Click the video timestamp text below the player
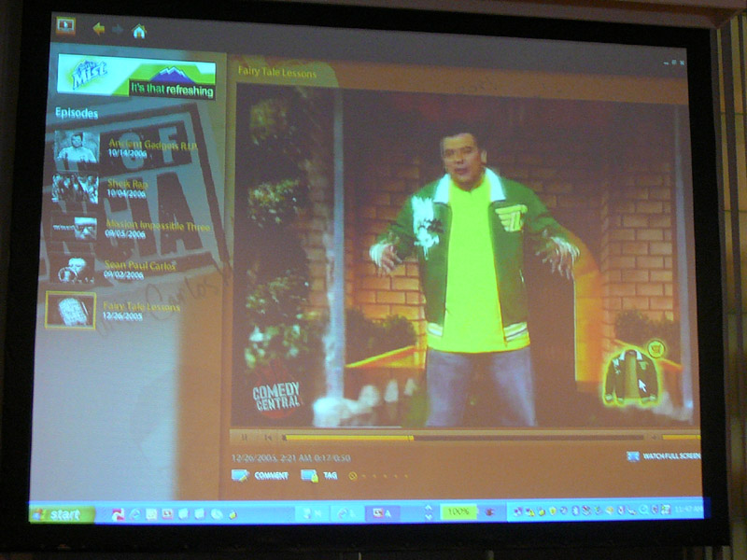Screen dimensions: 747x560 291,458
